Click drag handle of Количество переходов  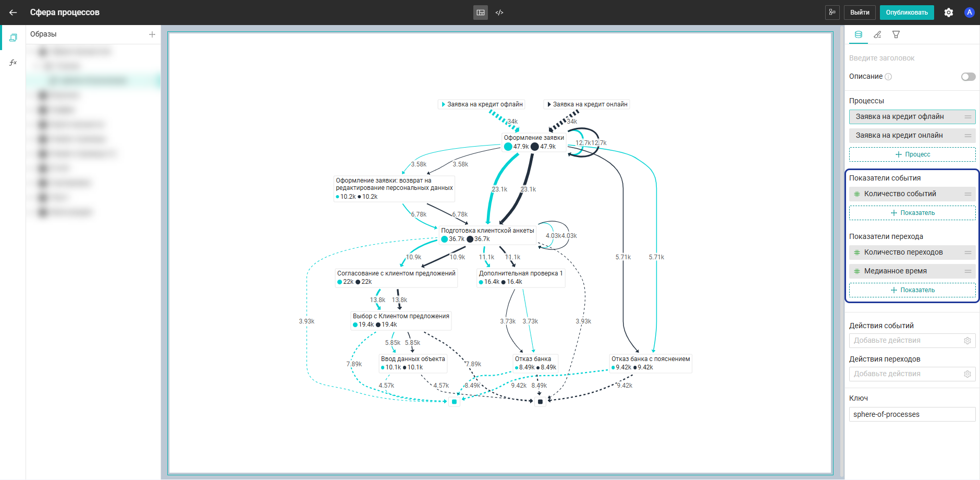coord(968,253)
